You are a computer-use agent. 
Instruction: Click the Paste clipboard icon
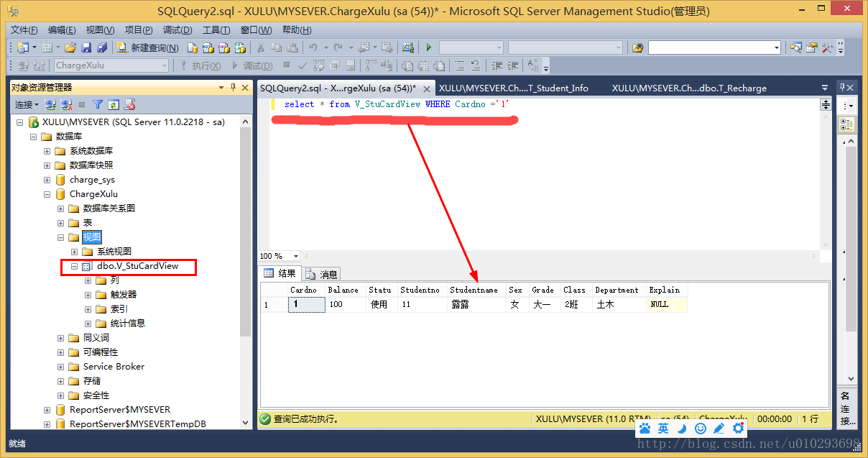pyautogui.click(x=292, y=47)
